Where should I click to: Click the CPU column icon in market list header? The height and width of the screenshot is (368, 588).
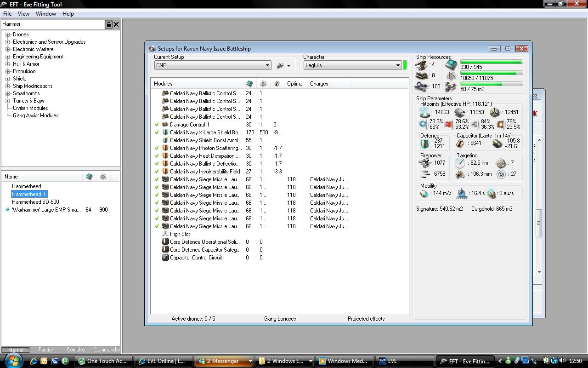pos(89,177)
